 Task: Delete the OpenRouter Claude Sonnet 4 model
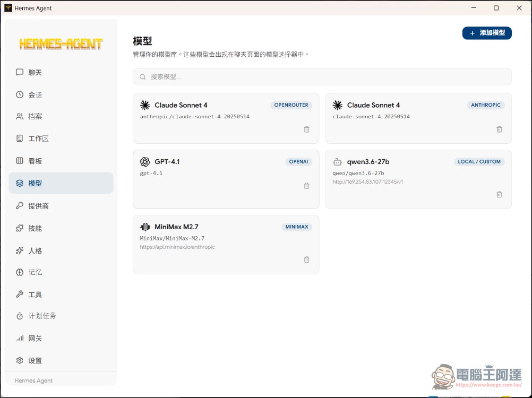tap(307, 129)
